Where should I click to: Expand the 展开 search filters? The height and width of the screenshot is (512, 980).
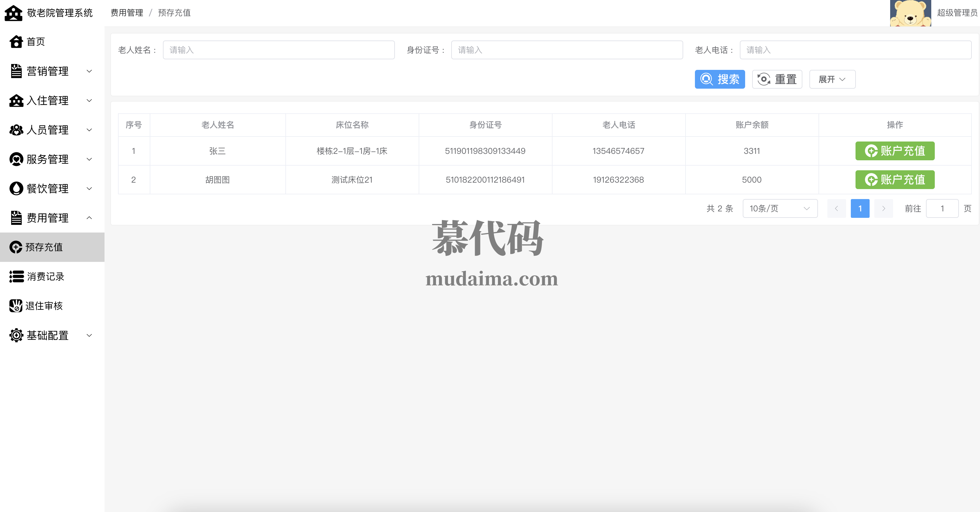(832, 79)
